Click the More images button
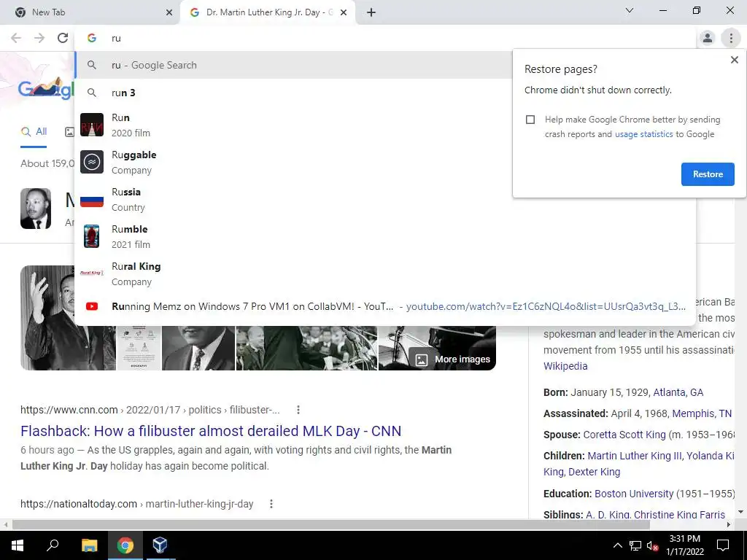 [453, 359]
